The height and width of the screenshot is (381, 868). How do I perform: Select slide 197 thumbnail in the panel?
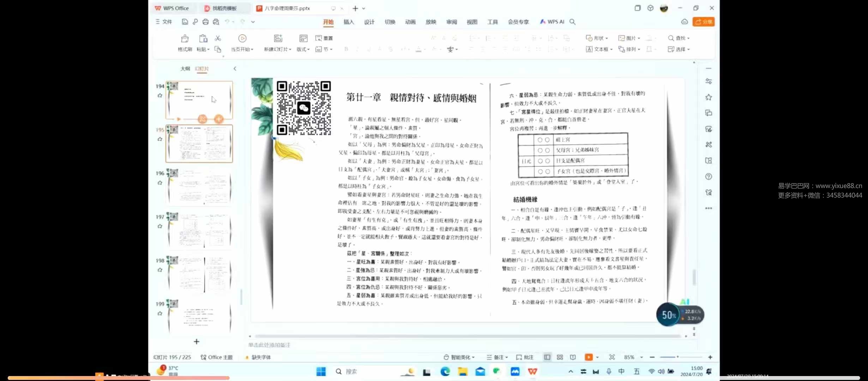point(199,231)
